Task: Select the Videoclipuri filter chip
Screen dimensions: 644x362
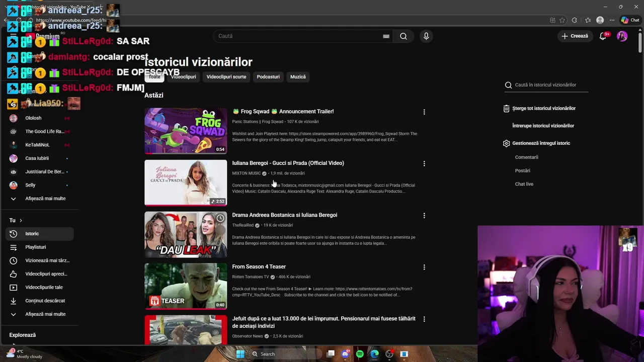Action: [x=183, y=77]
